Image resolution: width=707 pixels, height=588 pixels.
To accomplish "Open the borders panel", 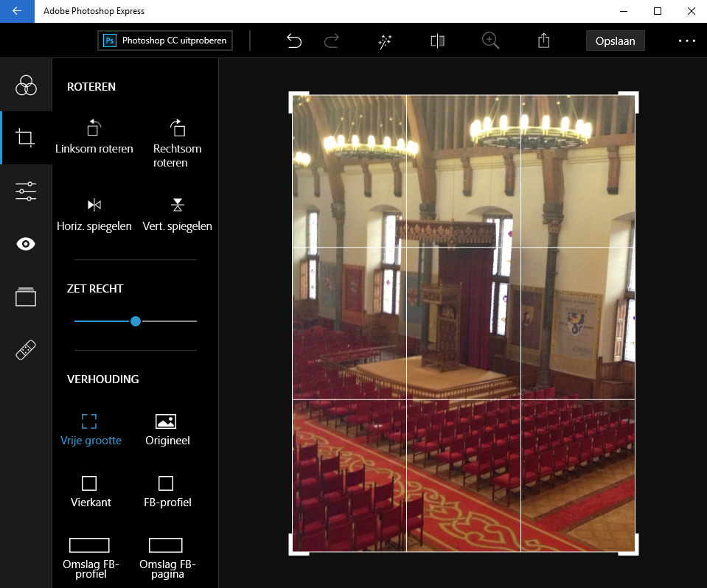I will point(26,297).
